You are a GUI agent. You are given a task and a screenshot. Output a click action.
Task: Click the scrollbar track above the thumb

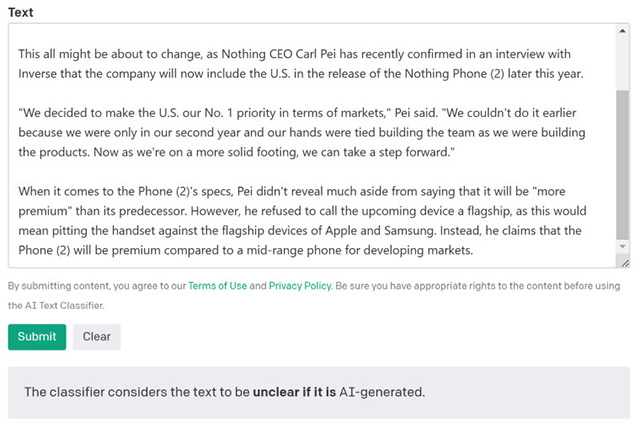pos(623,60)
